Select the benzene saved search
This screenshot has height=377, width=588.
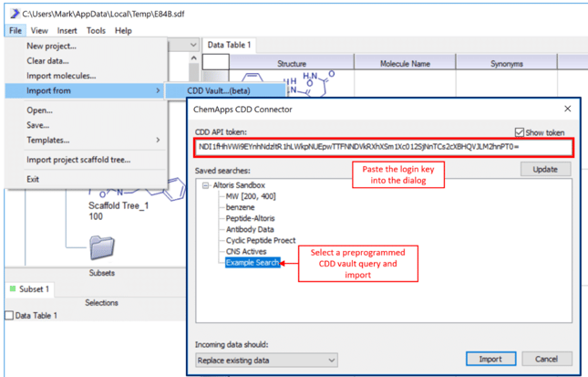click(x=240, y=207)
